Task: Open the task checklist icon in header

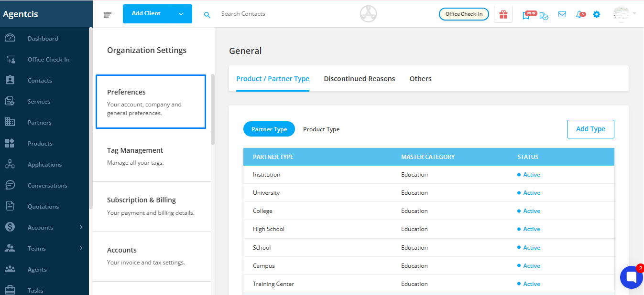Action: coord(544,15)
